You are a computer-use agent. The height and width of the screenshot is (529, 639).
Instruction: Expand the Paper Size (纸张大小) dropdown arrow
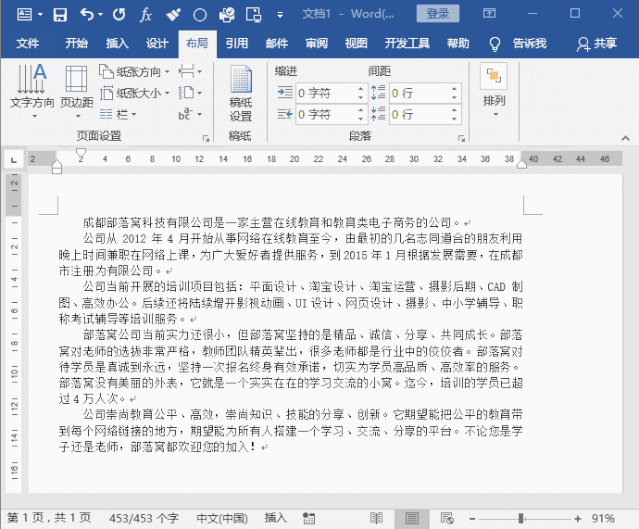167,93
